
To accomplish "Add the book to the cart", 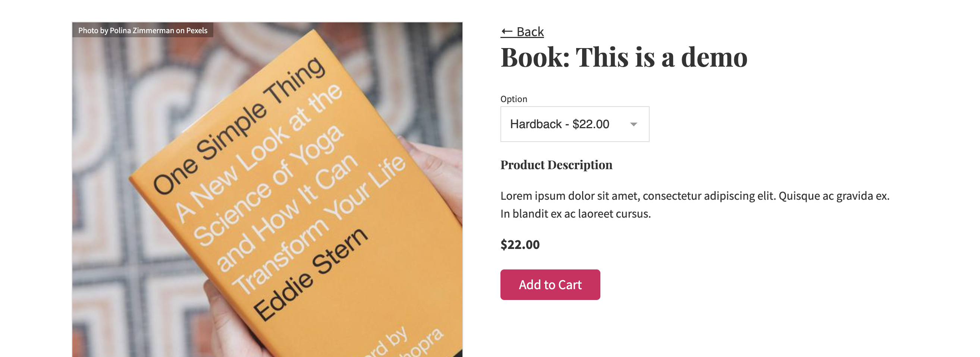I will click(x=550, y=285).
